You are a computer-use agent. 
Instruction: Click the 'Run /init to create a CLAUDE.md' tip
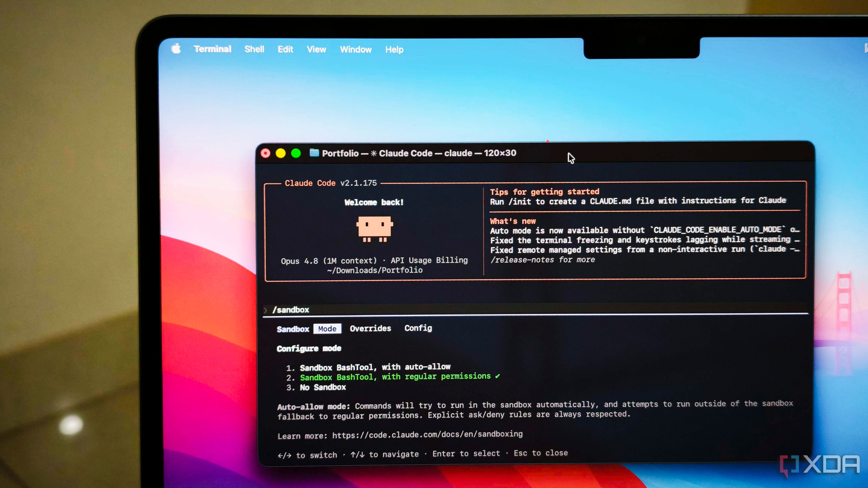point(638,201)
